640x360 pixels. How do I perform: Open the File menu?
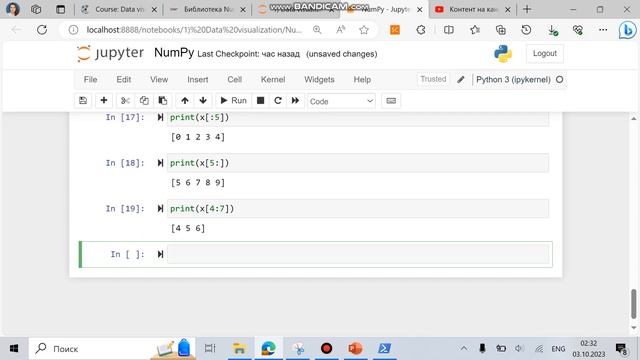click(90, 80)
